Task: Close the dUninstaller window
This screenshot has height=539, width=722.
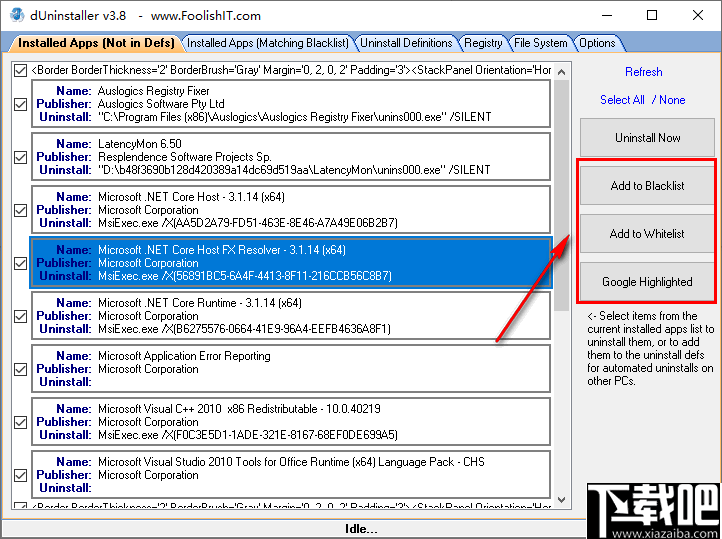Action: 698,15
